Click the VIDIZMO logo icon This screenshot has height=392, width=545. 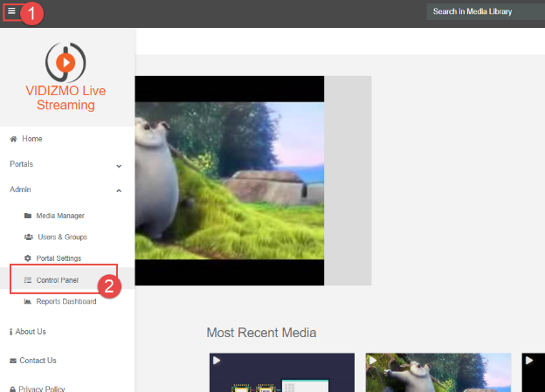[x=66, y=62]
